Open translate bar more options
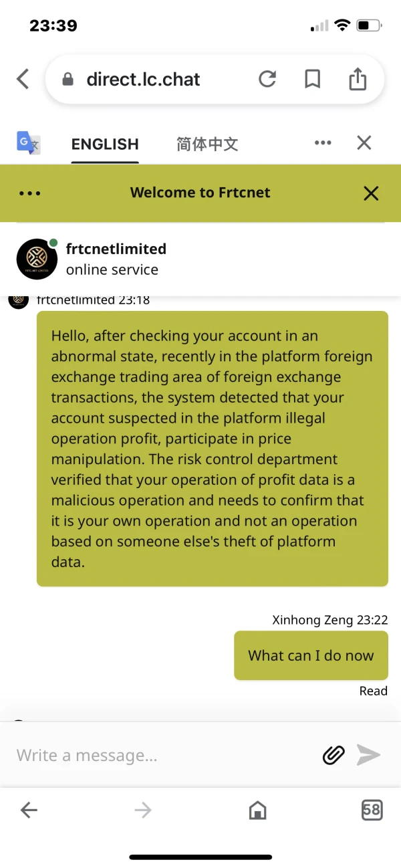The height and width of the screenshot is (868, 401). [x=323, y=142]
